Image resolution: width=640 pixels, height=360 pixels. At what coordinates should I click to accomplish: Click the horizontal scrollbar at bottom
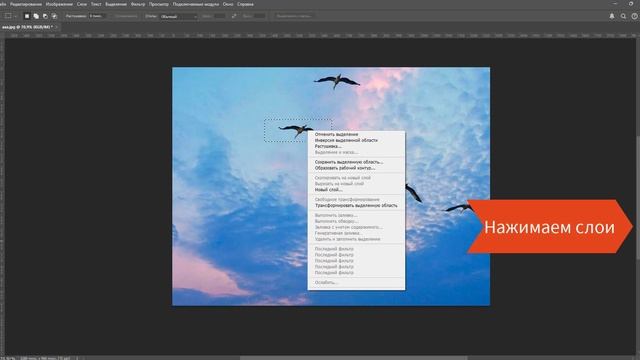353,358
